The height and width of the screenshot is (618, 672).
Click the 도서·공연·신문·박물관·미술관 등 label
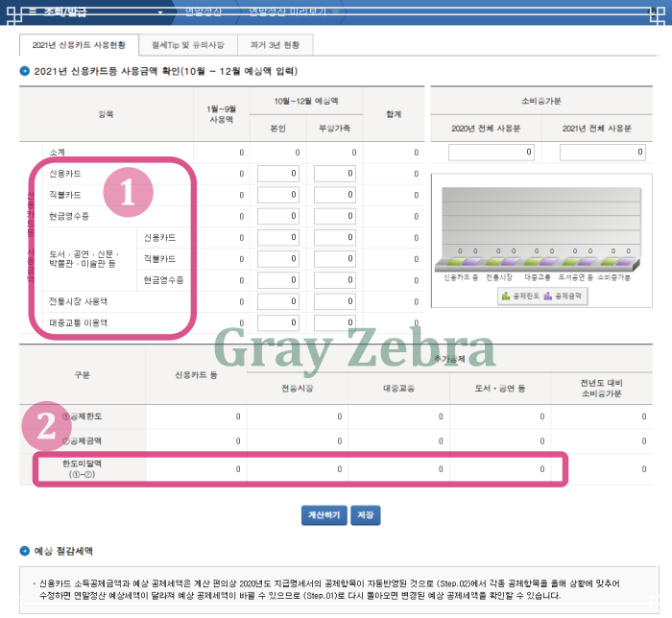tap(84, 259)
